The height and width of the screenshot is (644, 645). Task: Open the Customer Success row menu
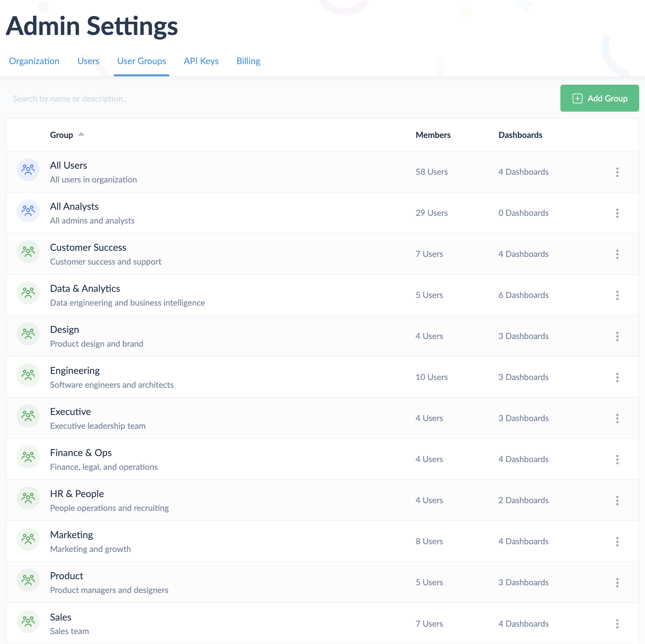pyautogui.click(x=617, y=254)
